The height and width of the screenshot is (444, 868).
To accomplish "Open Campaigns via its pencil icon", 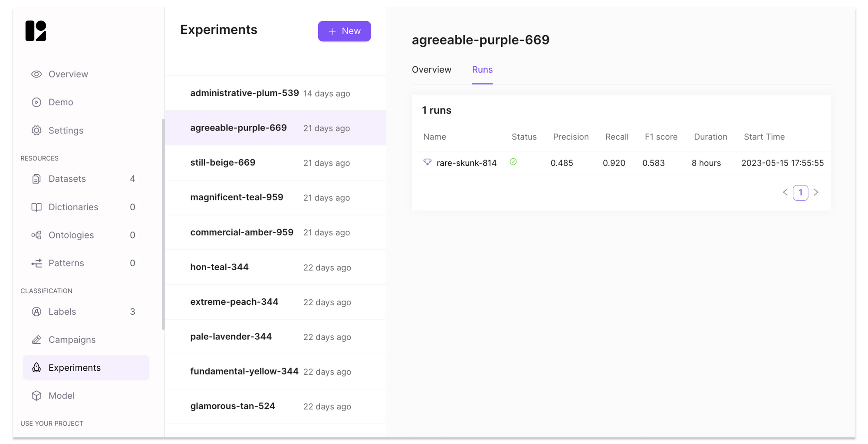I will (x=36, y=340).
